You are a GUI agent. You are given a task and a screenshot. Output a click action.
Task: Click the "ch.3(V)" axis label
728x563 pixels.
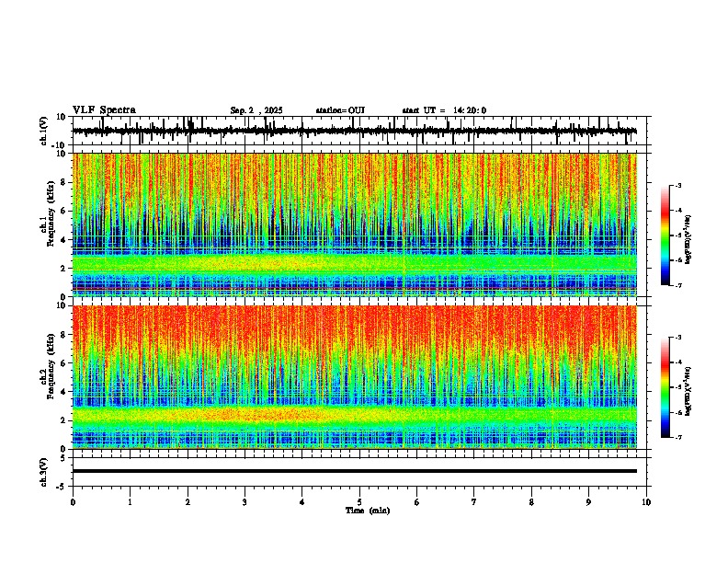(x=44, y=472)
